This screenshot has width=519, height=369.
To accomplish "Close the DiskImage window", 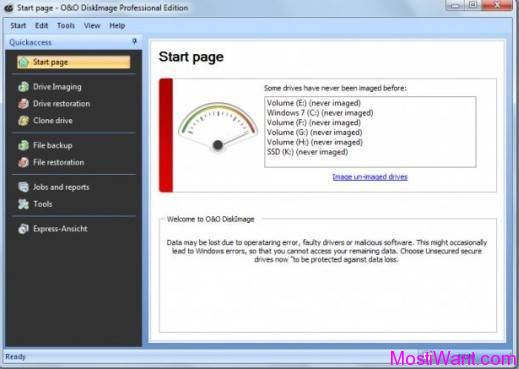I will tap(497, 5).
